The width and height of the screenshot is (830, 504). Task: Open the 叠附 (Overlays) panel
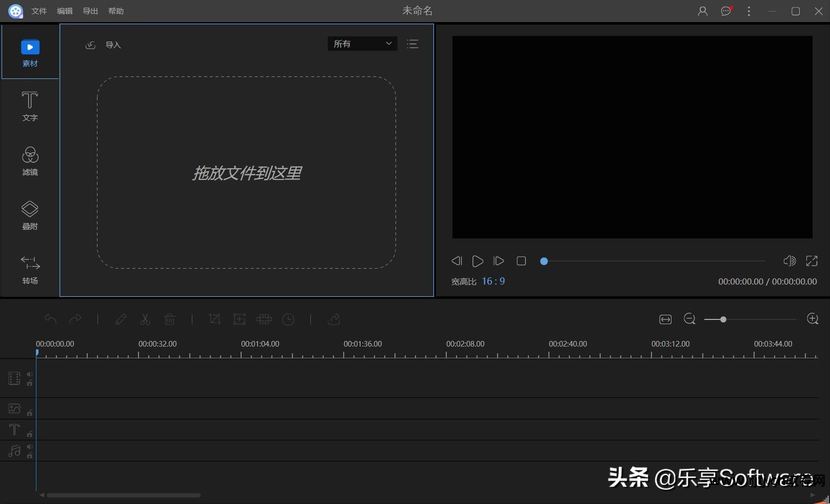(x=30, y=215)
